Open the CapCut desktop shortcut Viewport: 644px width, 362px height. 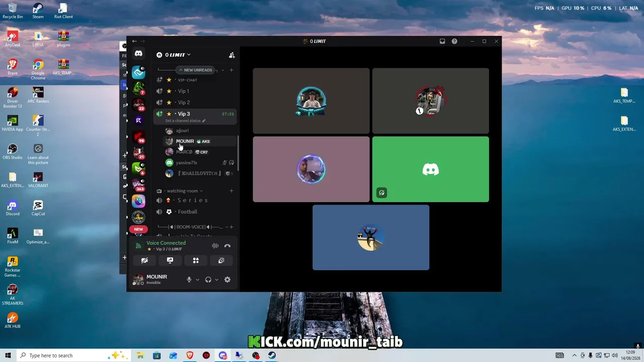coord(38,208)
